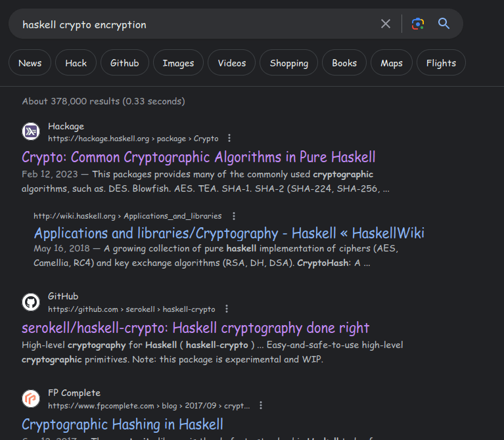Image resolution: width=504 pixels, height=440 pixels.
Task: Click the magnifying glass search icon
Action: pos(444,24)
